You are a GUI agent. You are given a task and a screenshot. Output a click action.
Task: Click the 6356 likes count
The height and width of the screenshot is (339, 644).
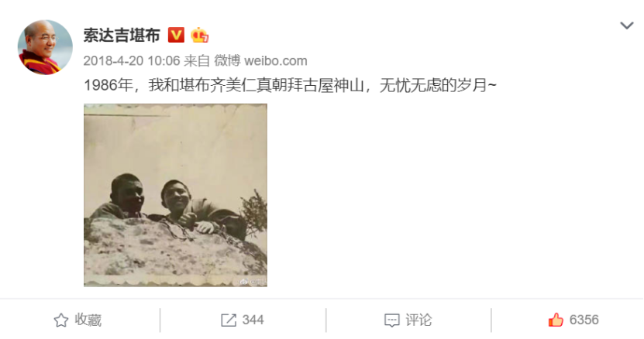pyautogui.click(x=584, y=320)
